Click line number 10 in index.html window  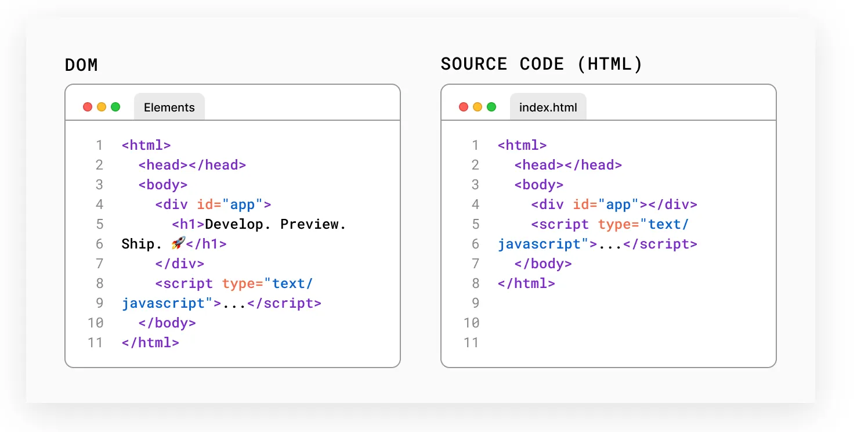tap(471, 323)
